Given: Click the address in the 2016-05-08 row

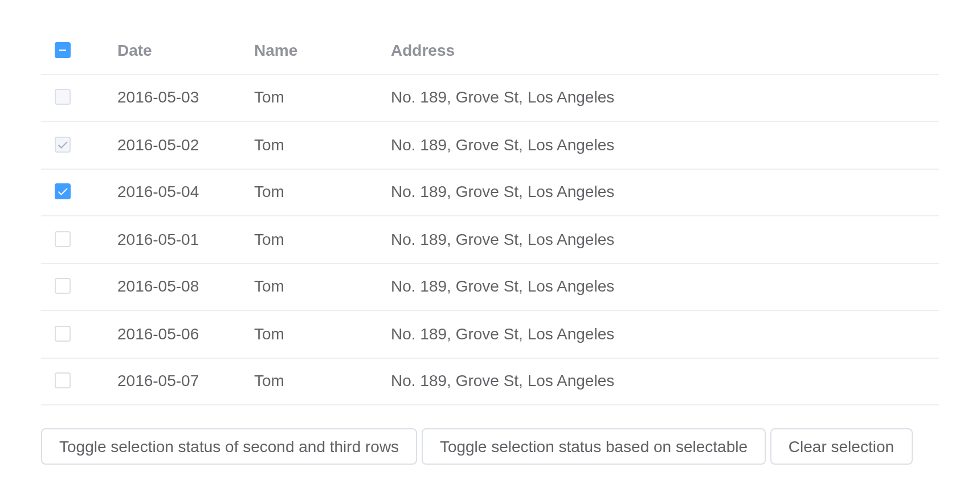Looking at the screenshot, I should (x=503, y=286).
